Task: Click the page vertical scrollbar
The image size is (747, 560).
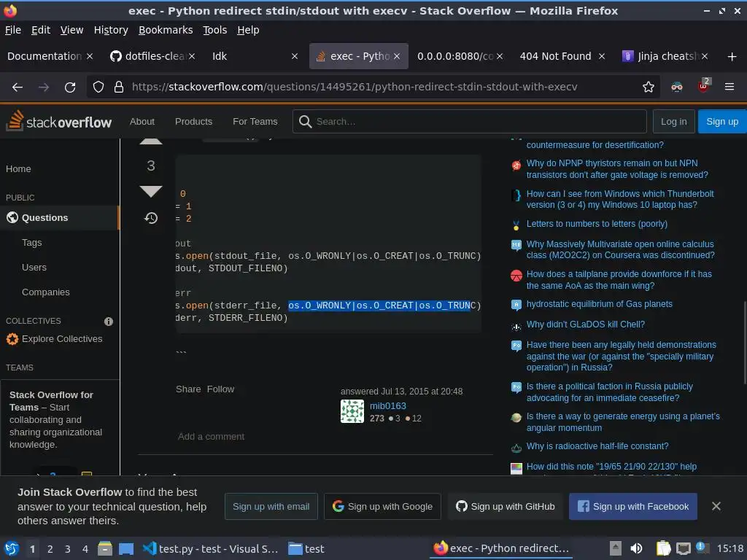Action: pos(745,343)
